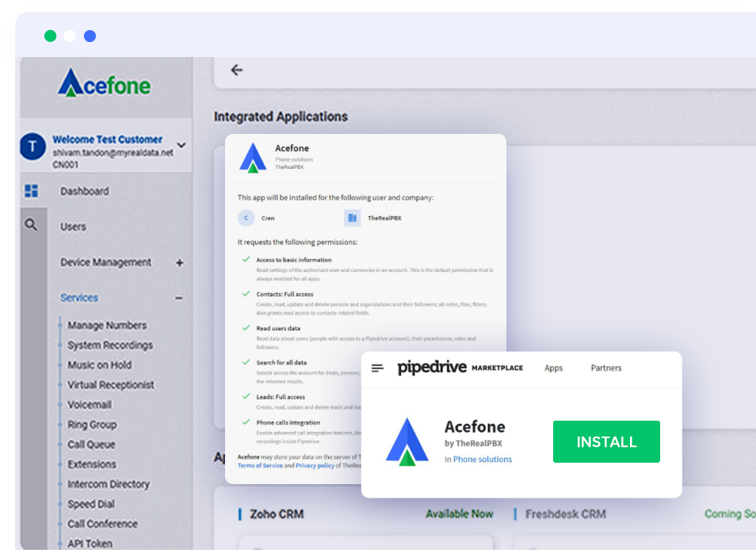Viewport: 756px width, 553px height.
Task: Select the Services menu item
Action: (79, 298)
